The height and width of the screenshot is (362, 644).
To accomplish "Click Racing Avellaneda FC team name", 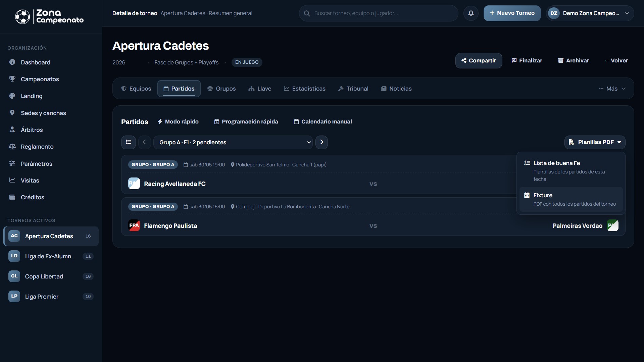I will [x=175, y=184].
